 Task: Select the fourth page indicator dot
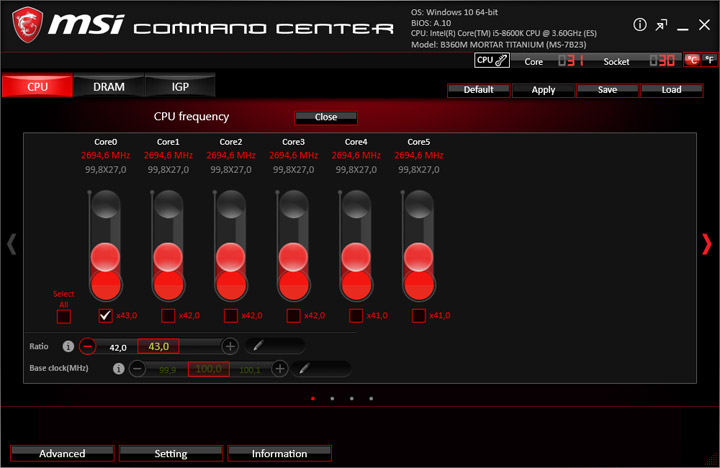click(x=371, y=399)
